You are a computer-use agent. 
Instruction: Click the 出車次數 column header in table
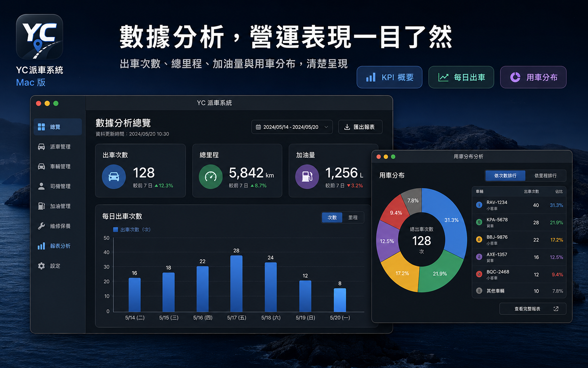point(531,191)
